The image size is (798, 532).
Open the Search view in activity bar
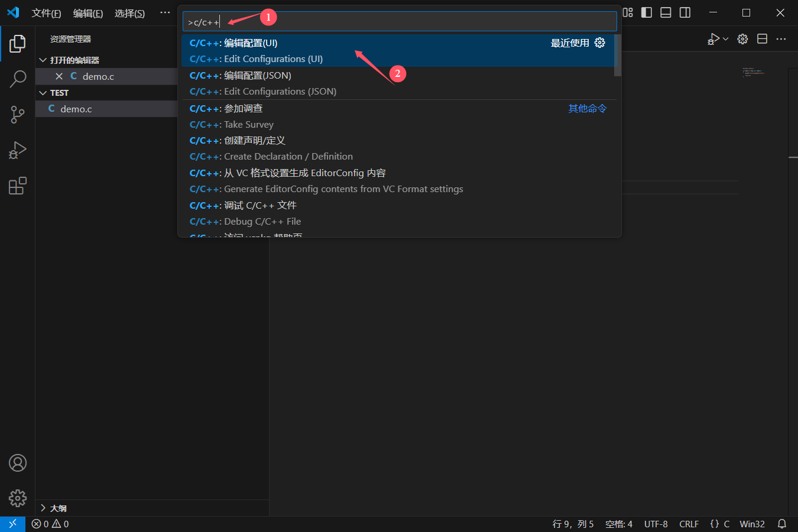18,79
